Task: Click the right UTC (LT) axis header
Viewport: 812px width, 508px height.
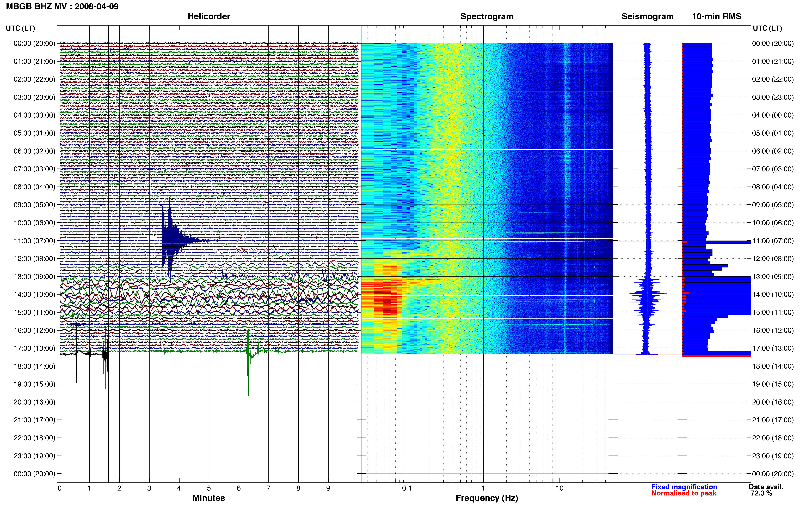Action: coord(767,28)
